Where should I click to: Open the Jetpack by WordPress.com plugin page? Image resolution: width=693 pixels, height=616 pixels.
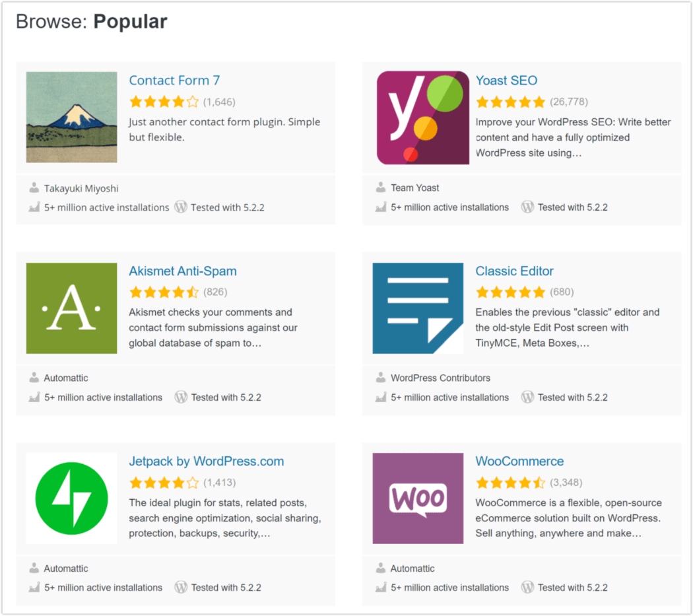[206, 461]
